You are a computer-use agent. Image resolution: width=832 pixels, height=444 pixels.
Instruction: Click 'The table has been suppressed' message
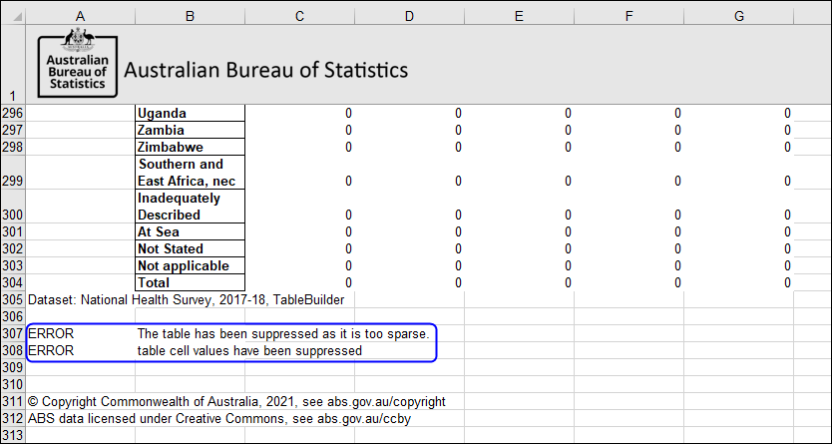coord(283,334)
